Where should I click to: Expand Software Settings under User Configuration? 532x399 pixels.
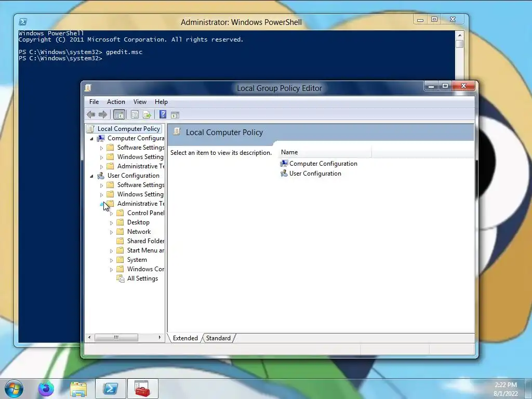click(x=101, y=185)
